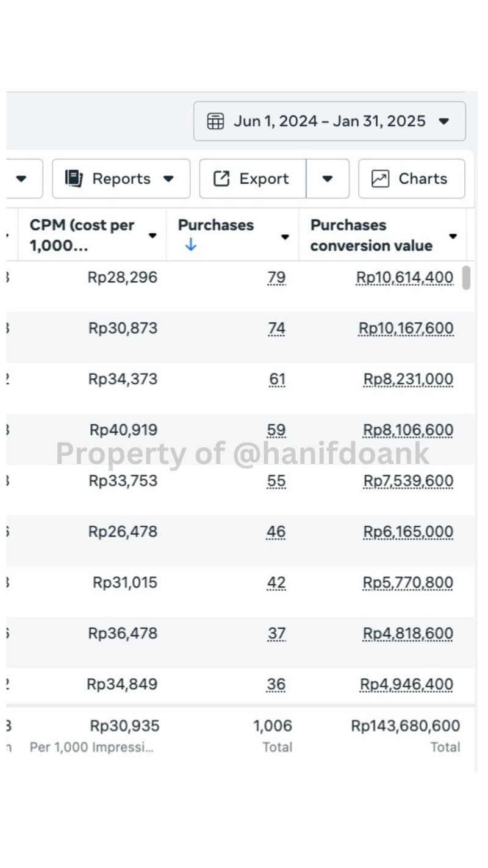Viewport: 488px width, 868px height.
Task: Open the Reports dropdown menu
Action: pos(121,178)
